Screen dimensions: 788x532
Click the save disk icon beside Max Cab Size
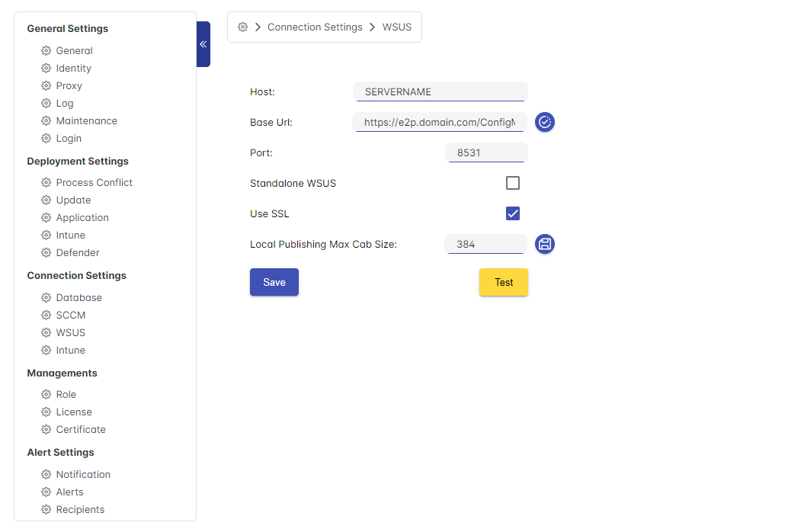pyautogui.click(x=544, y=244)
